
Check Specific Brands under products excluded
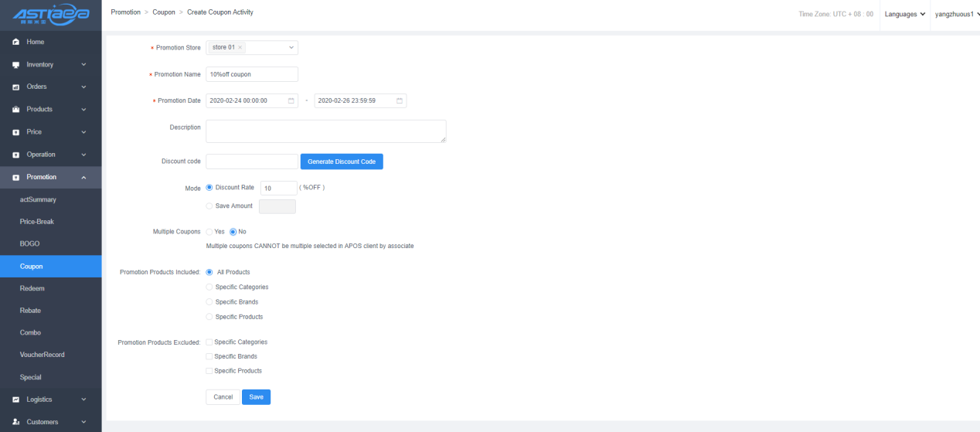pos(209,356)
